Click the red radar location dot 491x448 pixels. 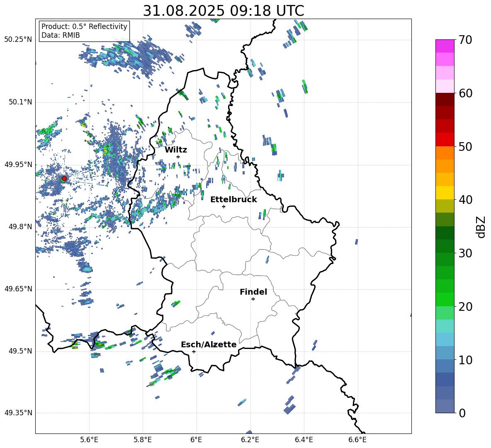tap(64, 178)
